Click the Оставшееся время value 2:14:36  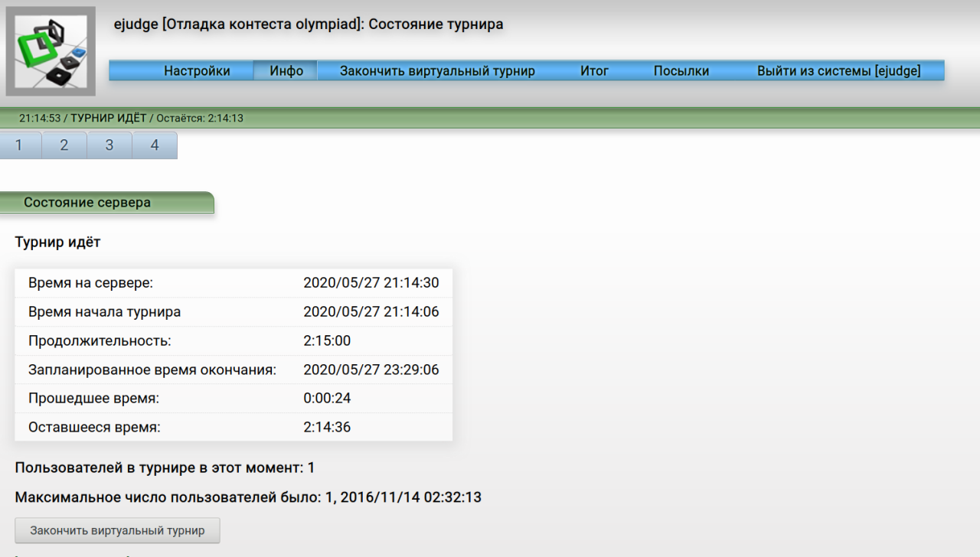tap(327, 427)
